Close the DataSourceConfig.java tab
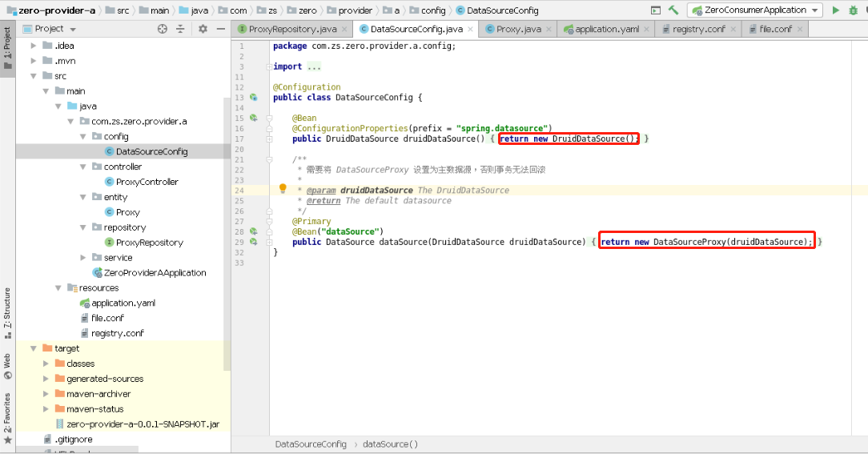The image size is (868, 454). (471, 30)
